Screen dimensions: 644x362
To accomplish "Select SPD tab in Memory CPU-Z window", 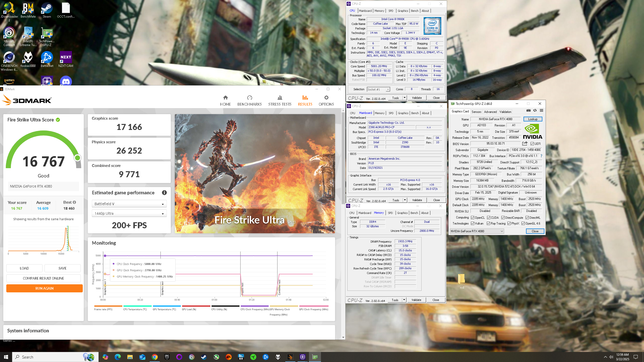I will click(390, 213).
